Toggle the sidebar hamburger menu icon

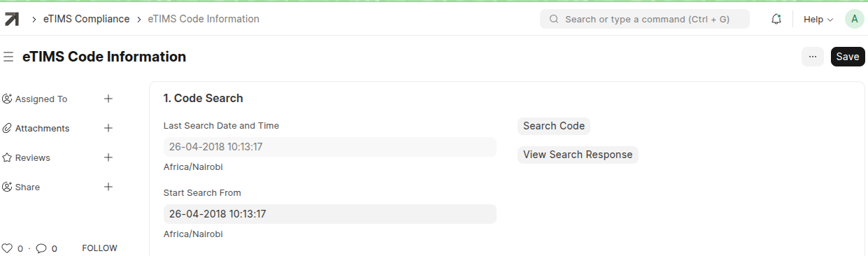pos(8,57)
